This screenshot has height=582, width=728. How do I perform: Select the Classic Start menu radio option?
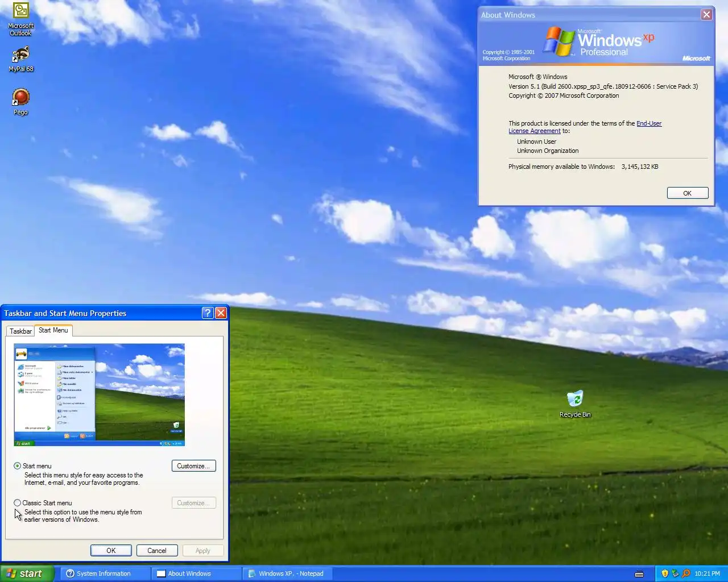click(18, 502)
